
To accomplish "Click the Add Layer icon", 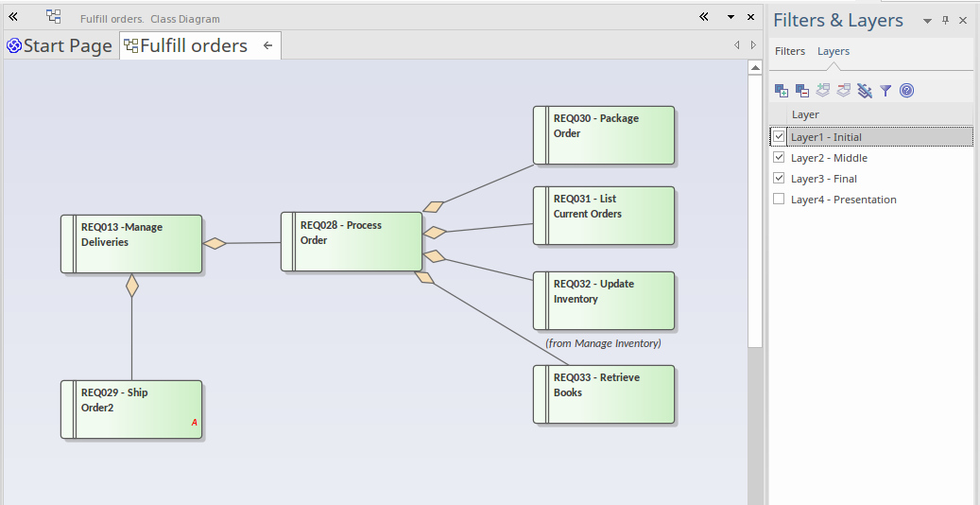I will tap(782, 91).
